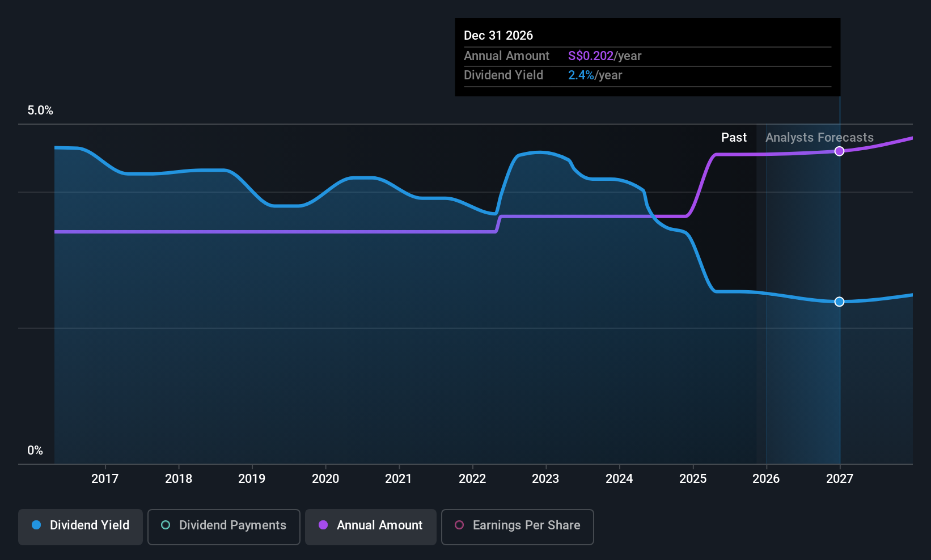The image size is (931, 560).
Task: Select the 2020 x-axis year label
Action: pyautogui.click(x=325, y=479)
